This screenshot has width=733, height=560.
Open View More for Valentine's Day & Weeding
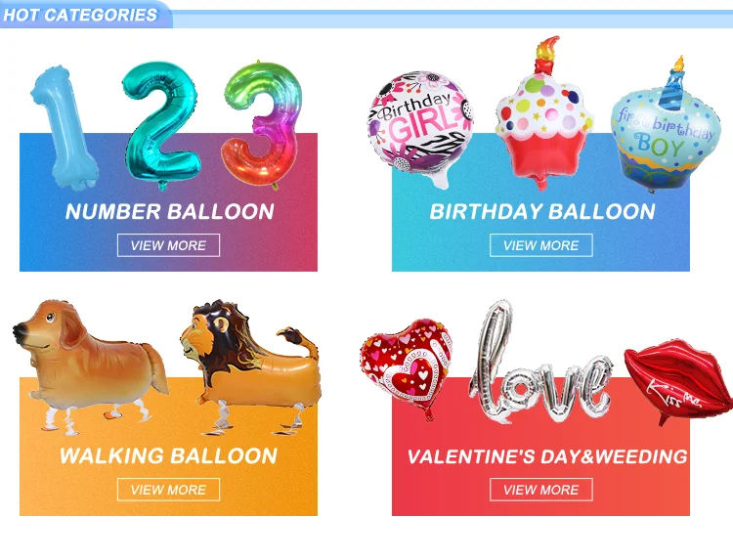click(540, 490)
